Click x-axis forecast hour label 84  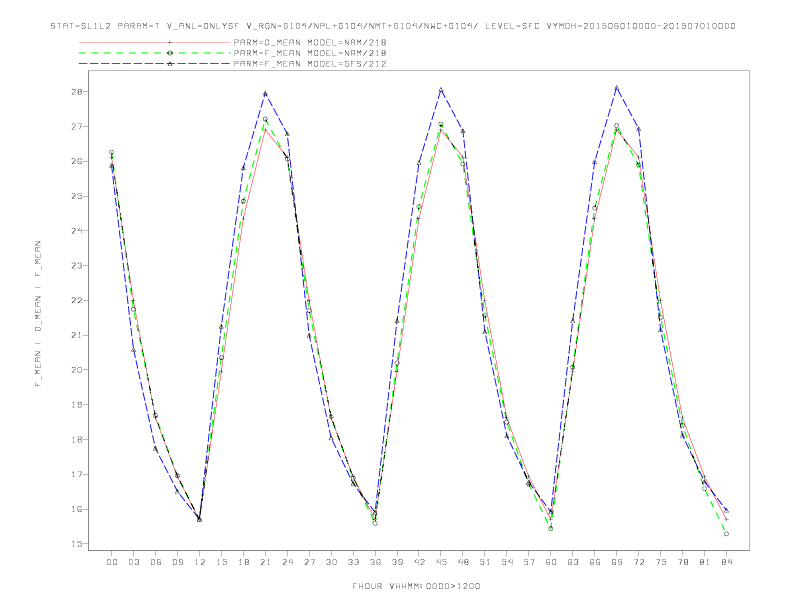[x=726, y=562]
